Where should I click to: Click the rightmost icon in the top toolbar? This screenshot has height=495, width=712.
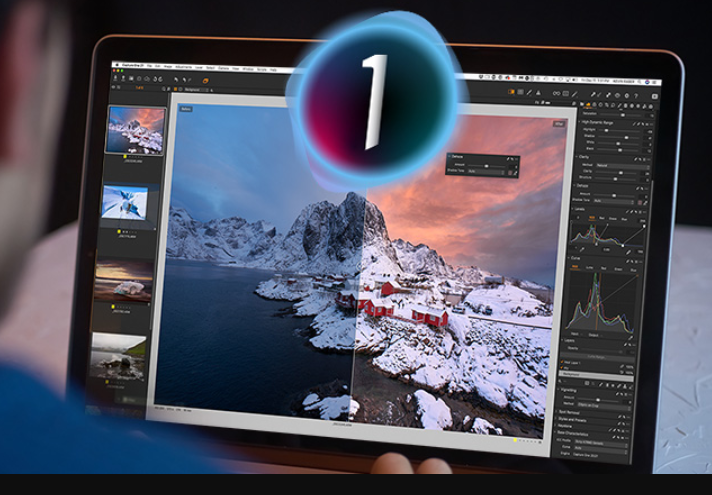coord(655,96)
